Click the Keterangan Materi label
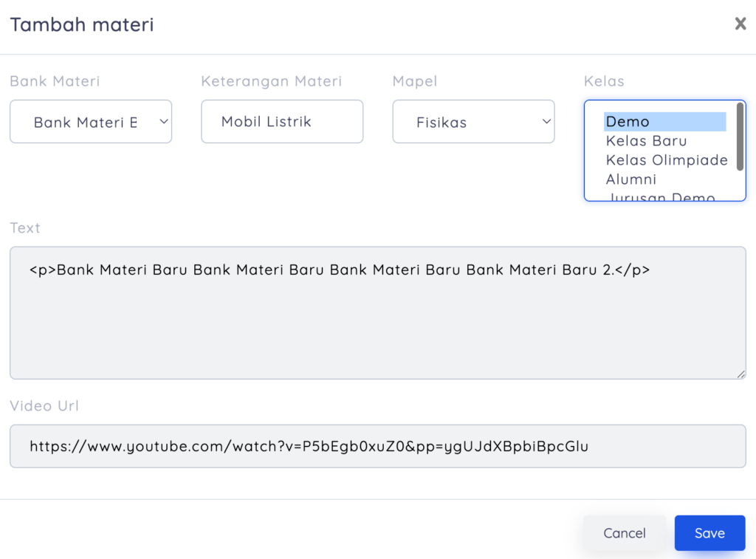The image size is (756, 559). click(x=271, y=81)
